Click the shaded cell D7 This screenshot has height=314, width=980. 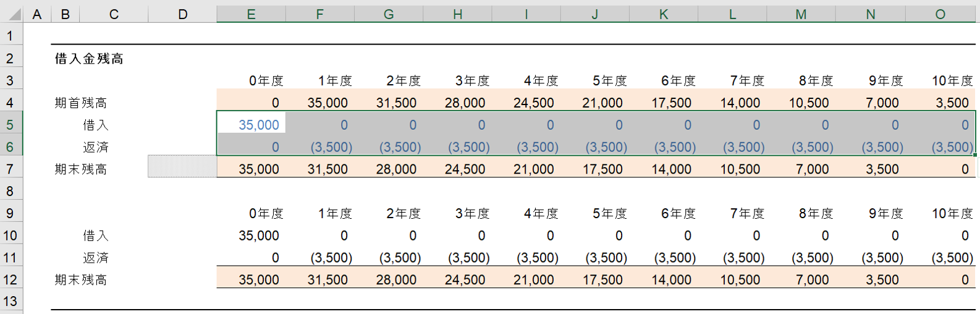[x=182, y=167]
